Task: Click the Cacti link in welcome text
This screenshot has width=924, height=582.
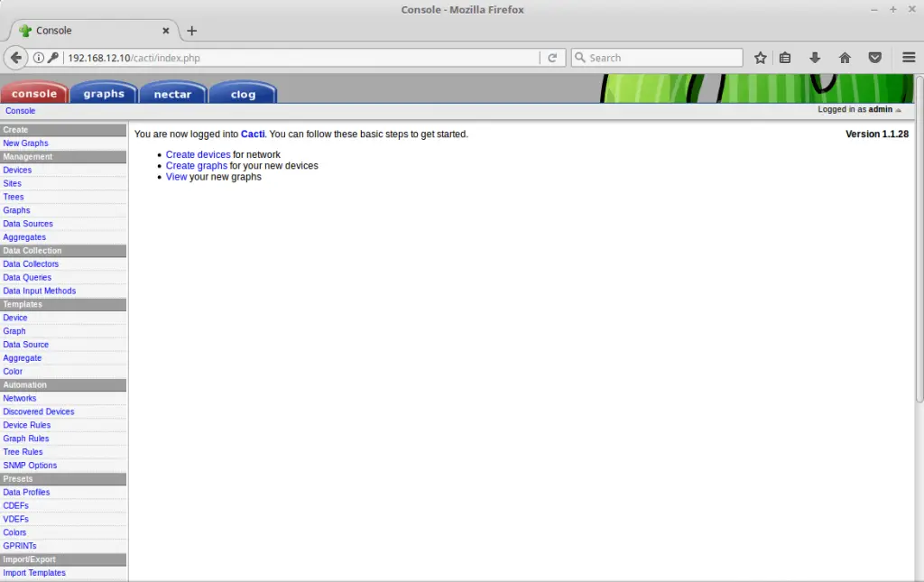Action: point(253,134)
